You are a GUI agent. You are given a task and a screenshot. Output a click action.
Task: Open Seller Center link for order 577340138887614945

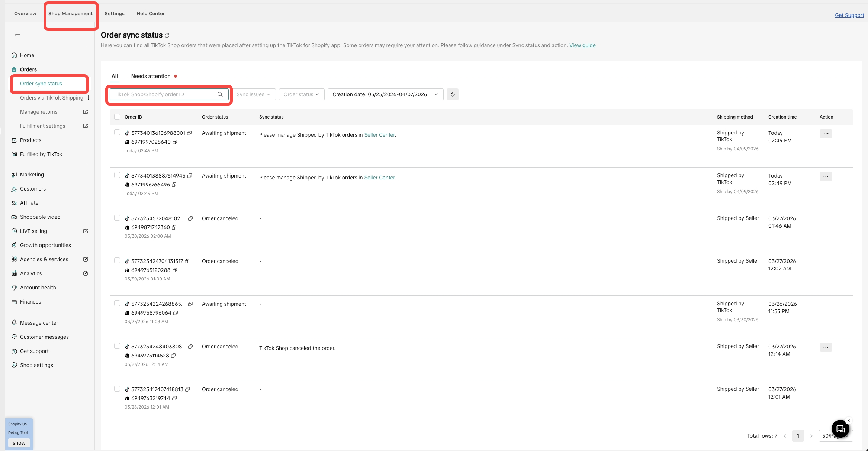tap(379, 178)
